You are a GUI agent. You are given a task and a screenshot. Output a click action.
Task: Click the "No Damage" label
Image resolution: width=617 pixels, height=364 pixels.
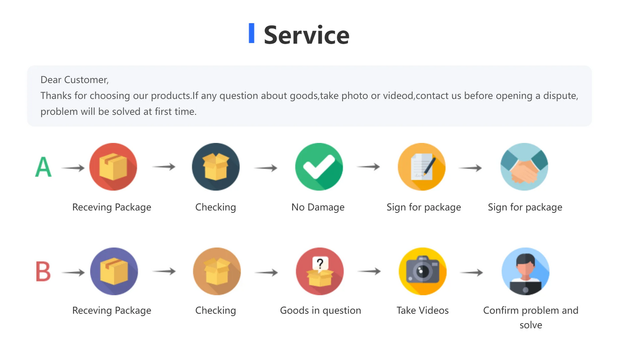tap(318, 207)
